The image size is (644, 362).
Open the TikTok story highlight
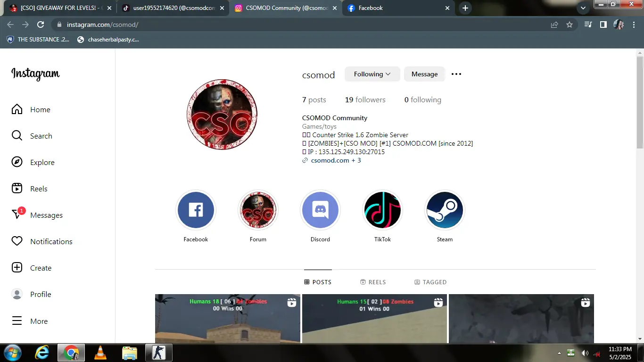(382, 210)
